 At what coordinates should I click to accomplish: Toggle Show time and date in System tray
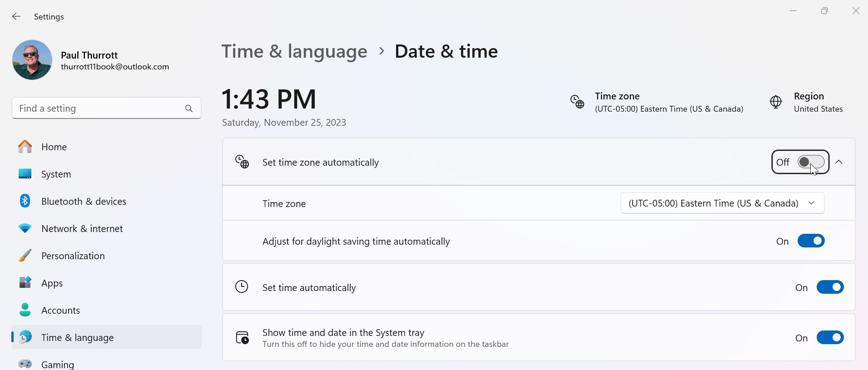(x=830, y=338)
